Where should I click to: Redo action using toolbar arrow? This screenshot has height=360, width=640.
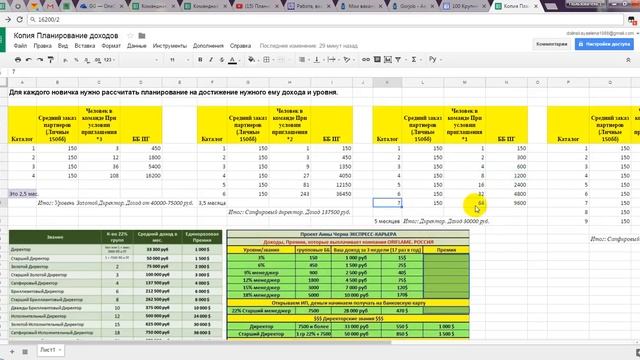(40, 60)
